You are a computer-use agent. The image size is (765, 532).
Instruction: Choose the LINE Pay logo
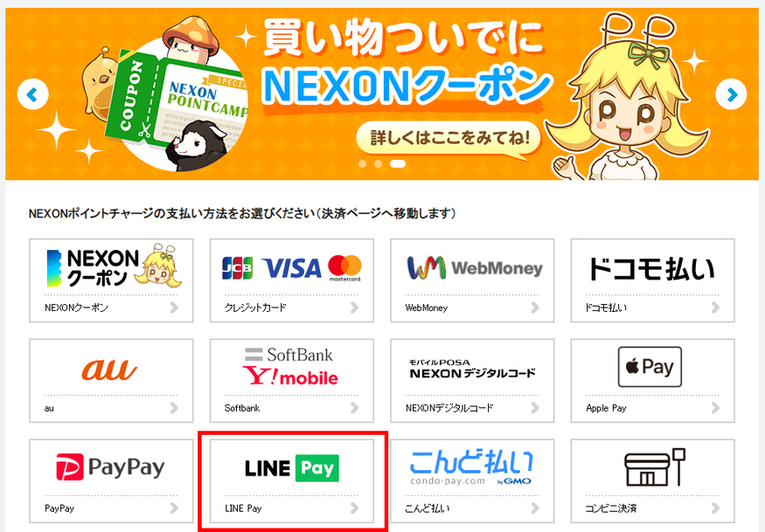(x=292, y=468)
